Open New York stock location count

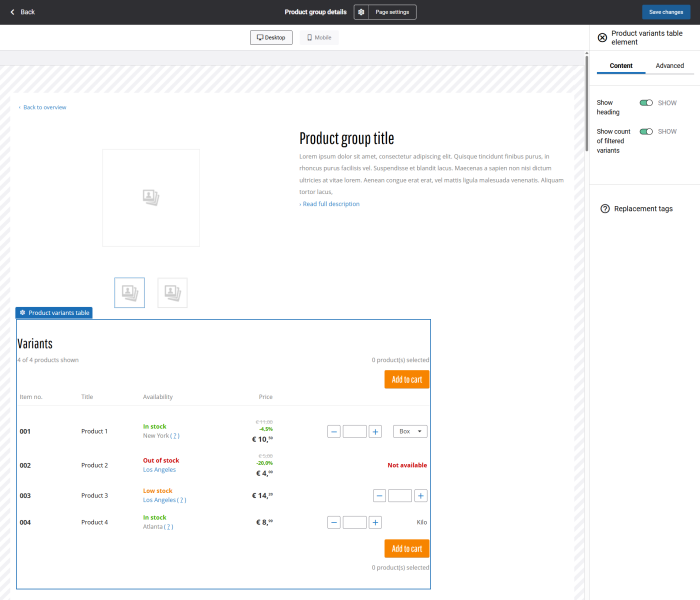pos(175,436)
